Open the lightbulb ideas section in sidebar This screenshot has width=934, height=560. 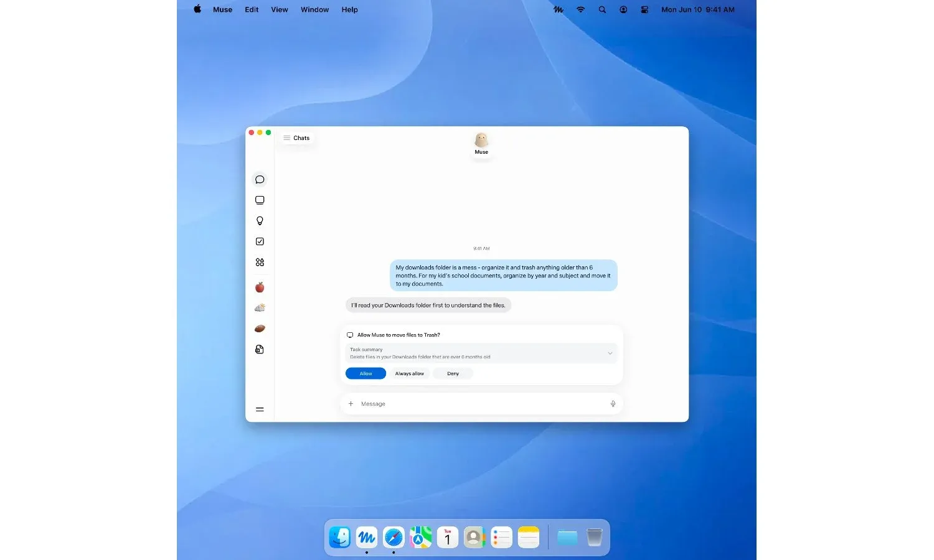click(260, 221)
